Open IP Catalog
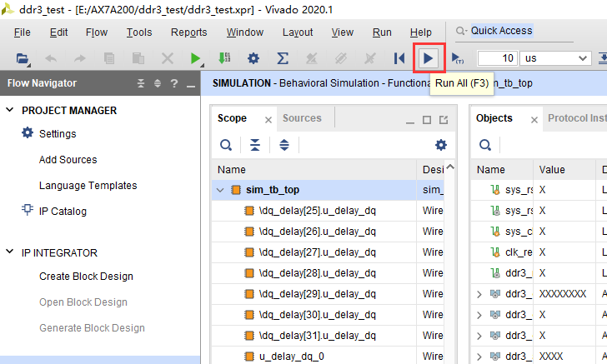Viewport: 607px width, 364px height. (63, 212)
